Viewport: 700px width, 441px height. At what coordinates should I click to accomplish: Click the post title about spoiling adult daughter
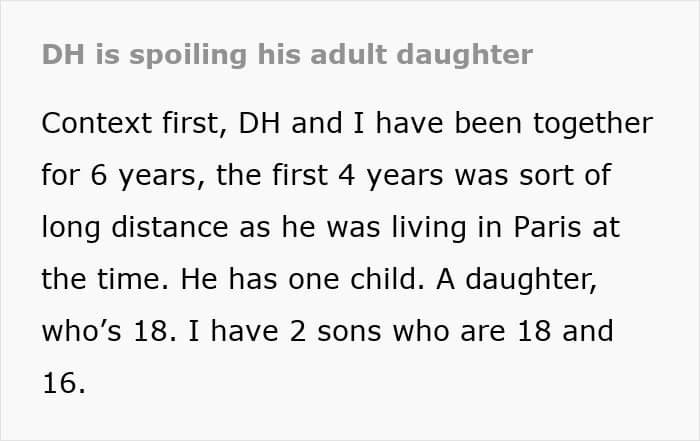point(287,54)
